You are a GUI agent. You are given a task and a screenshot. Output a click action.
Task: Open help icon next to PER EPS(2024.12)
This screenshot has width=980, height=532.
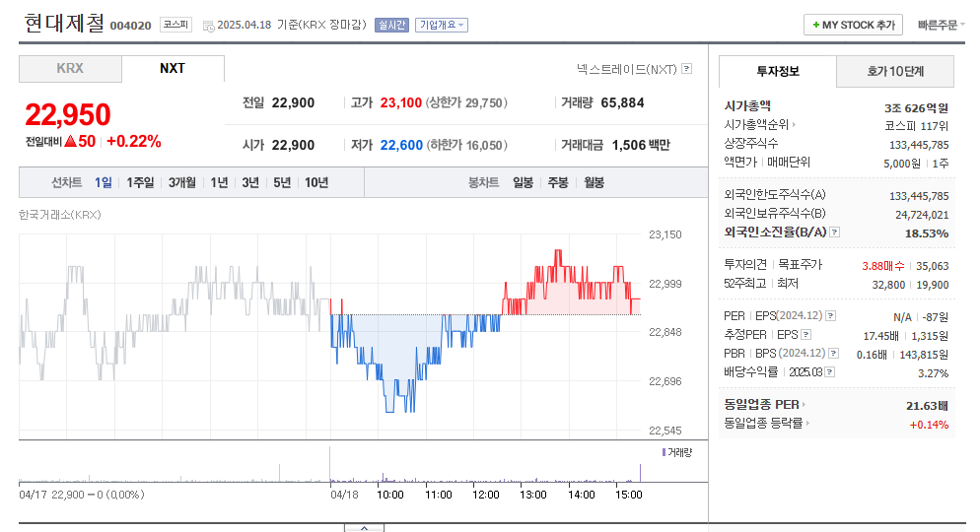pyautogui.click(x=830, y=316)
